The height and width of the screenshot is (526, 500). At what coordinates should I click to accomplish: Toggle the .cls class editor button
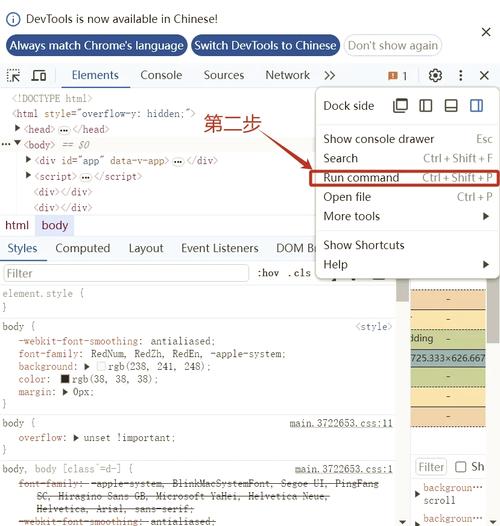coord(299,273)
